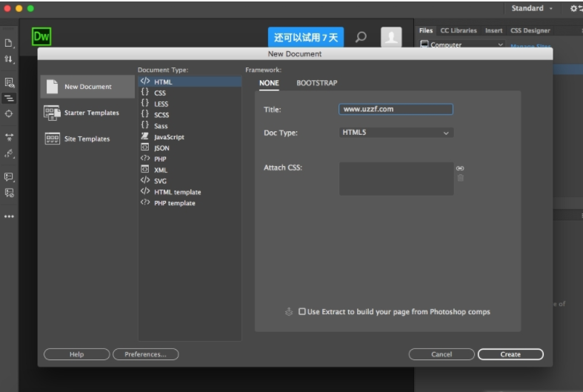Select the New Document category

pyautogui.click(x=87, y=87)
